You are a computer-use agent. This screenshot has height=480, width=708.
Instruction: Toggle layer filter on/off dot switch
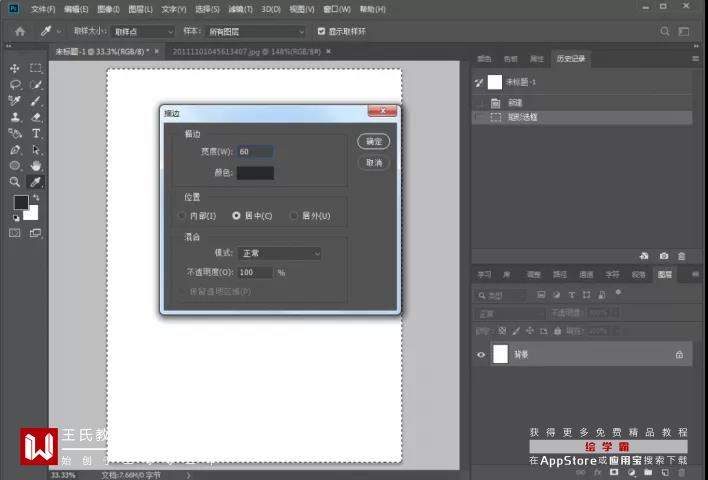[x=618, y=293]
